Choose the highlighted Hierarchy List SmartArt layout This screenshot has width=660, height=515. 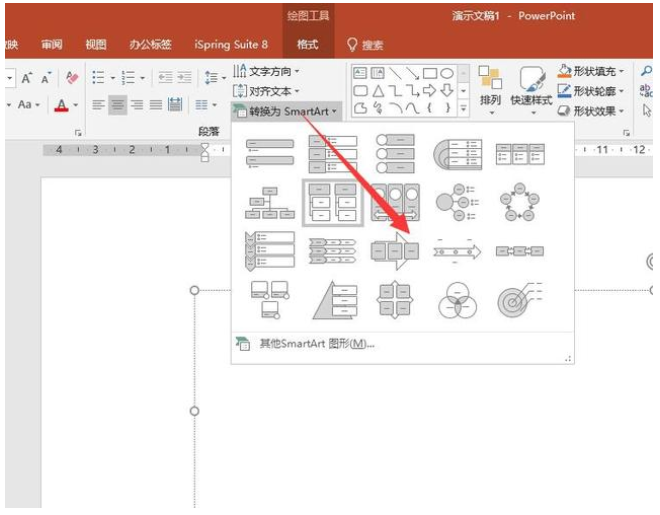[x=333, y=203]
